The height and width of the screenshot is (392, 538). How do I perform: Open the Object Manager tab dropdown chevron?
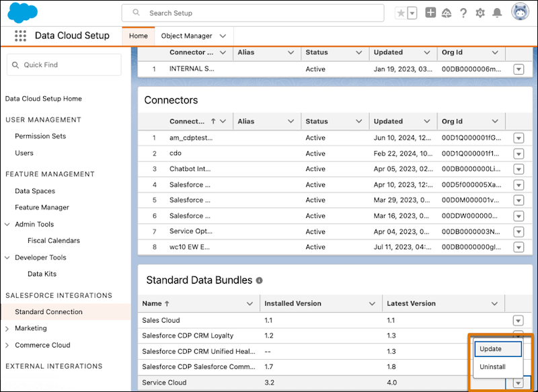tap(223, 36)
